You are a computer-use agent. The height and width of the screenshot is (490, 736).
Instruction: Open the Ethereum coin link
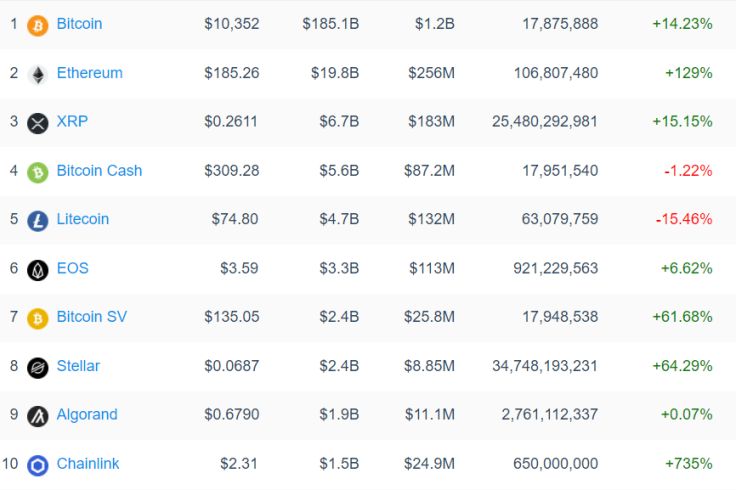(90, 73)
